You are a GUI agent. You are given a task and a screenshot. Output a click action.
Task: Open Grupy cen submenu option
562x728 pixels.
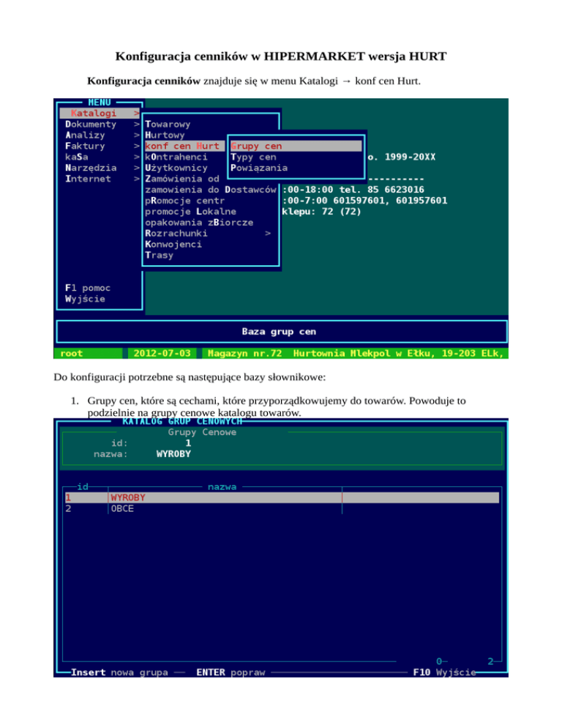256,146
